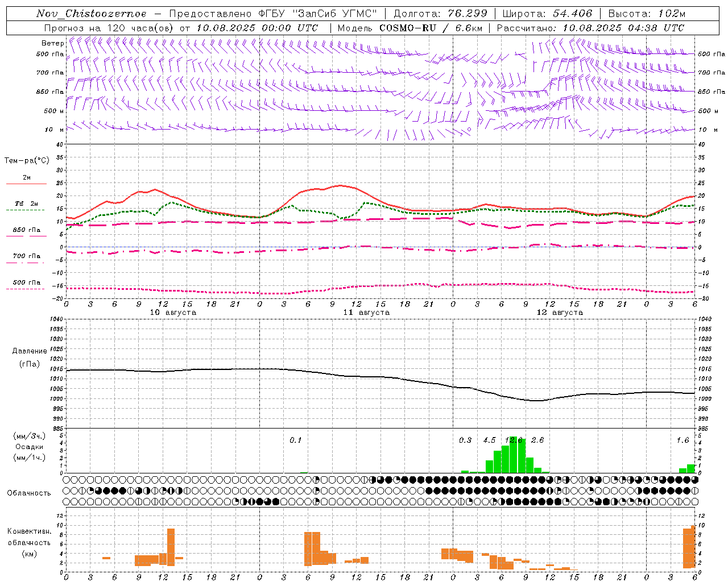Click the Давление panel label
The width and height of the screenshot is (728, 582).
(x=30, y=351)
